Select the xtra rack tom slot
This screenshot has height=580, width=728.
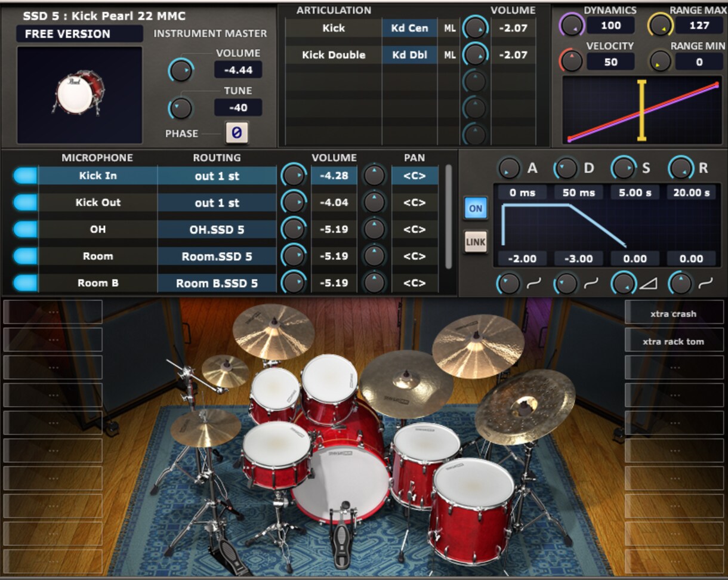tap(674, 341)
